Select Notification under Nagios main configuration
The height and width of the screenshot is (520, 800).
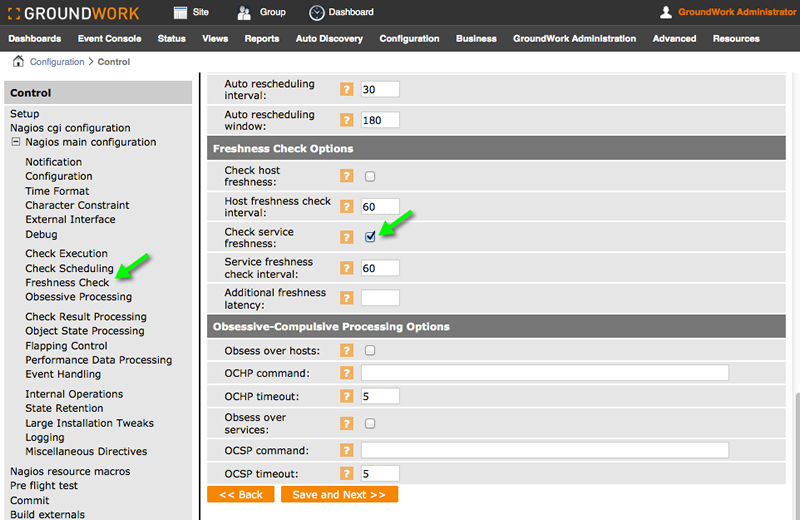[x=54, y=162]
